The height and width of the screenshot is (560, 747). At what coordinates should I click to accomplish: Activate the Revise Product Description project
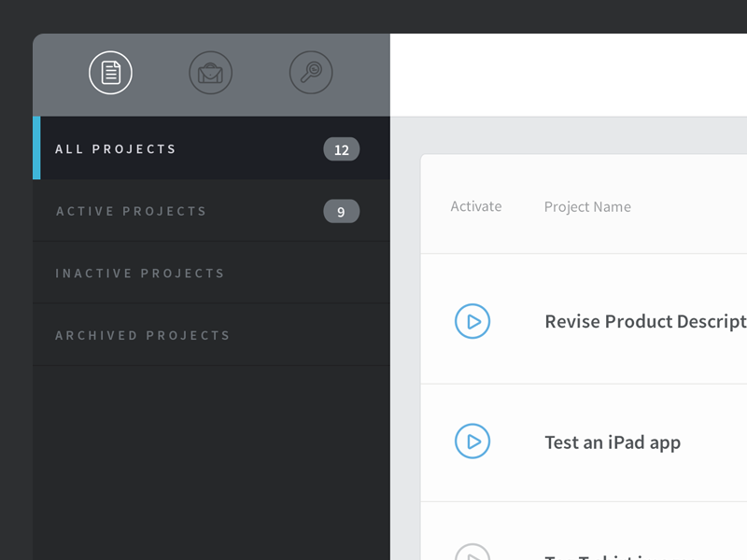click(x=472, y=321)
